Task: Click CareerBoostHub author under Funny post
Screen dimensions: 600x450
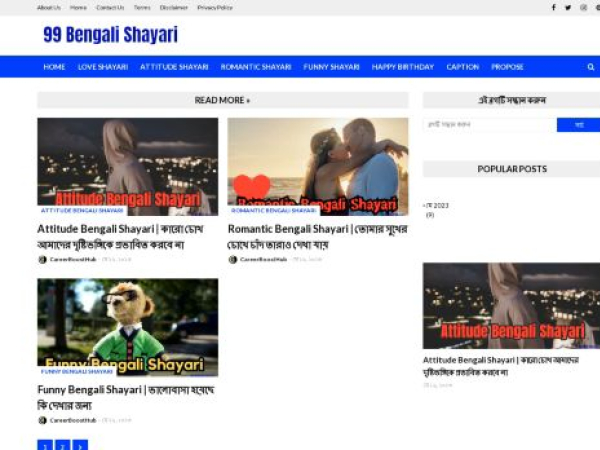Action: tap(73, 420)
